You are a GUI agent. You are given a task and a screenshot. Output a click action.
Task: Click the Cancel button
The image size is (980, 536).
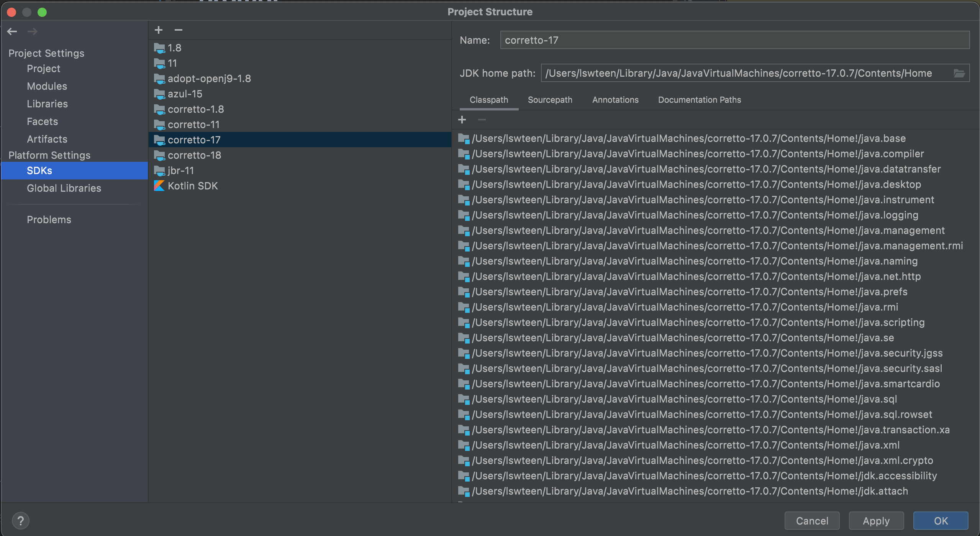click(x=812, y=521)
